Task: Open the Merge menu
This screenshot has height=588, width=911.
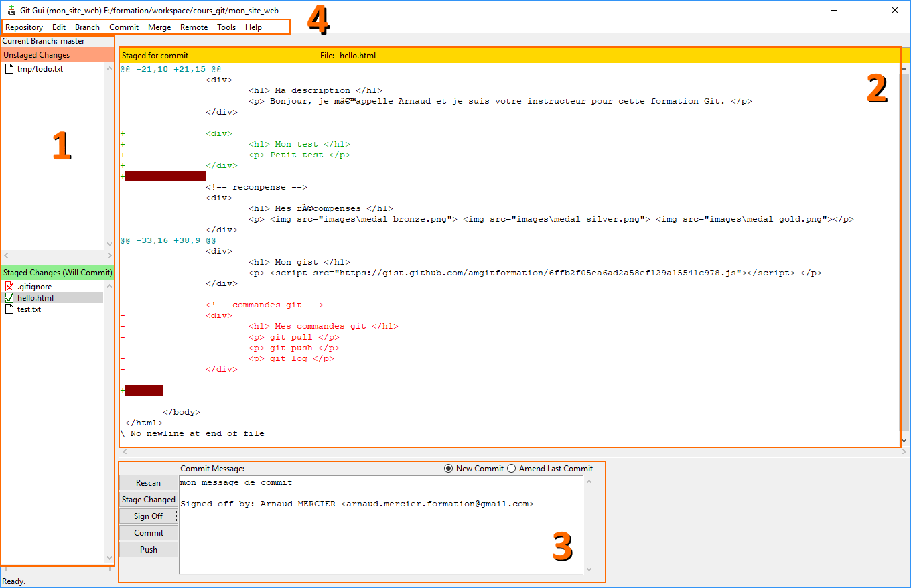Action: tap(159, 27)
